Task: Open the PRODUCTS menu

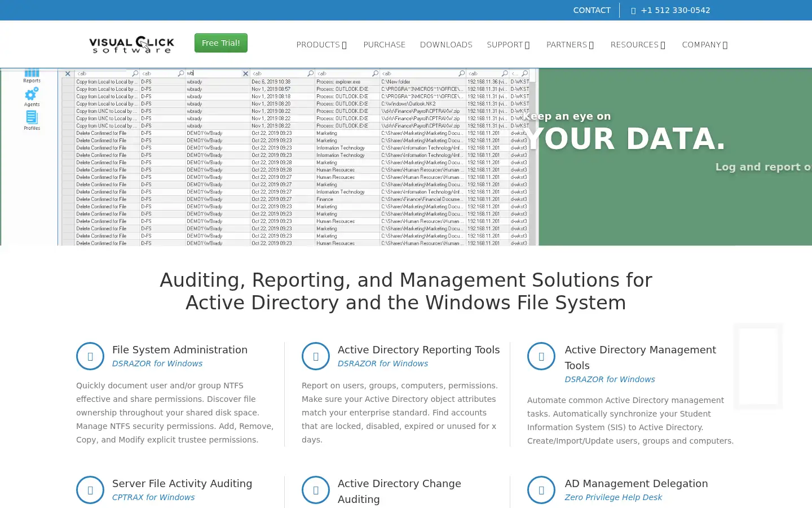Action: coord(321,45)
